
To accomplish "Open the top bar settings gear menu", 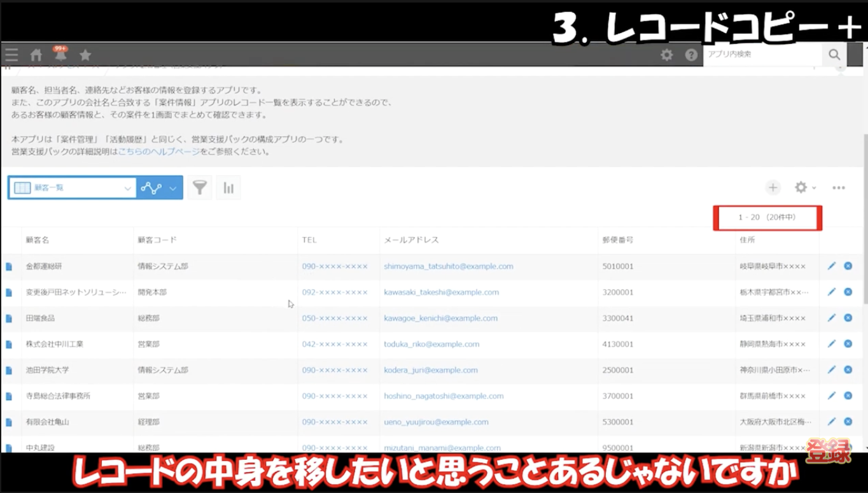I will click(x=666, y=55).
